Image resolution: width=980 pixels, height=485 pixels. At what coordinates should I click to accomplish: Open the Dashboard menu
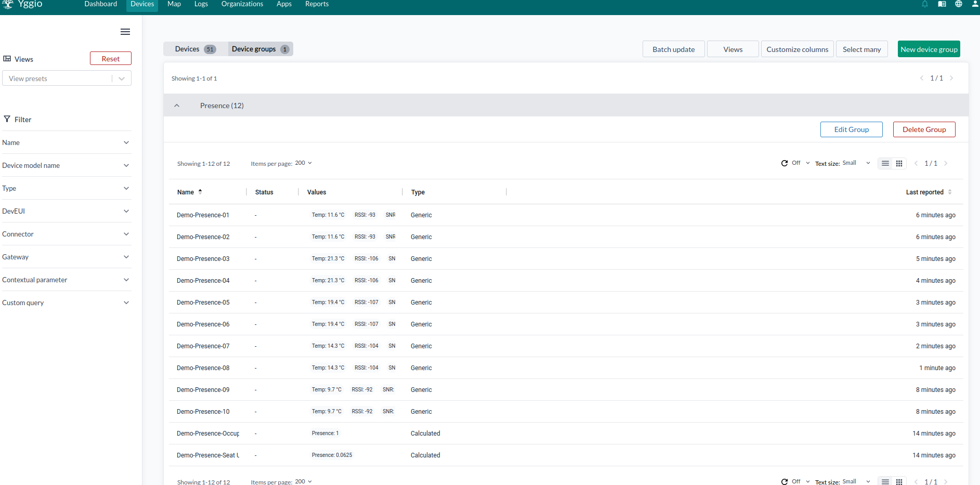point(101,4)
